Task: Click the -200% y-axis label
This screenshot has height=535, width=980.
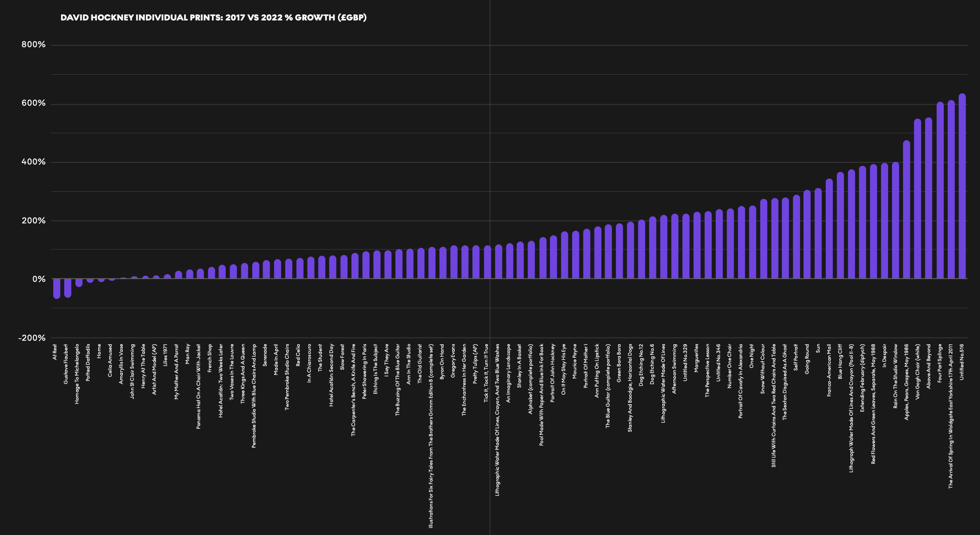Action: tap(32, 338)
